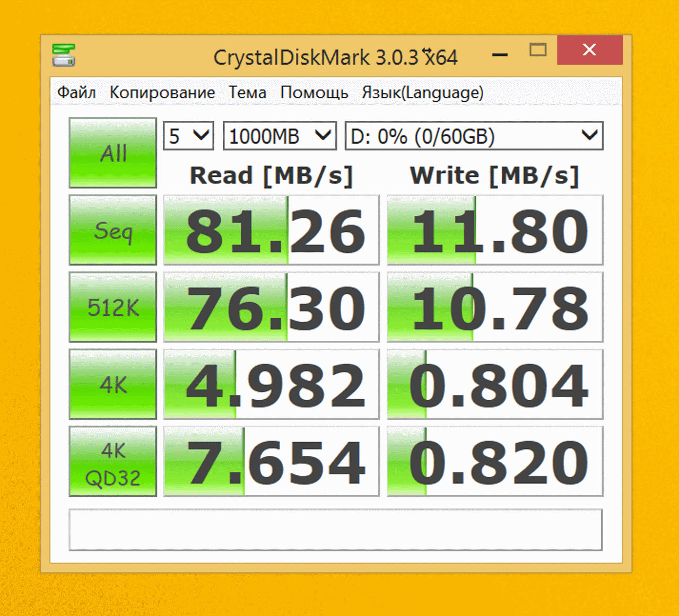The width and height of the screenshot is (679, 616).
Task: Open the drive dropdown showing D: 0% (0/60GB)
Action: tap(474, 136)
